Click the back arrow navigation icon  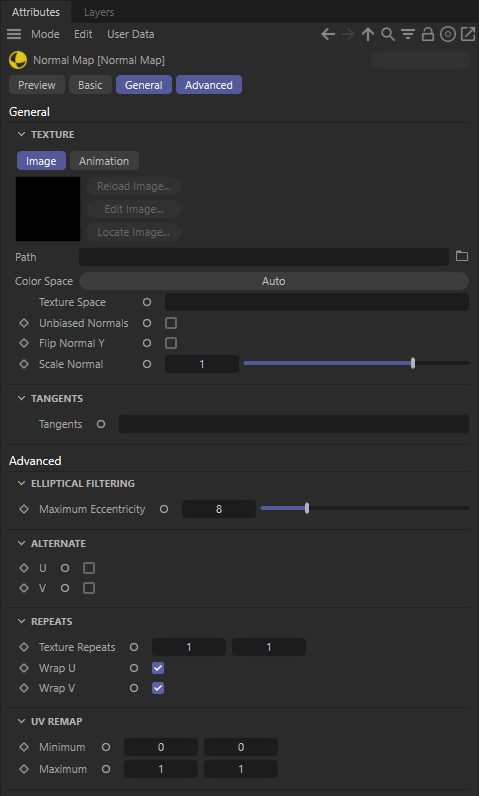tap(328, 35)
